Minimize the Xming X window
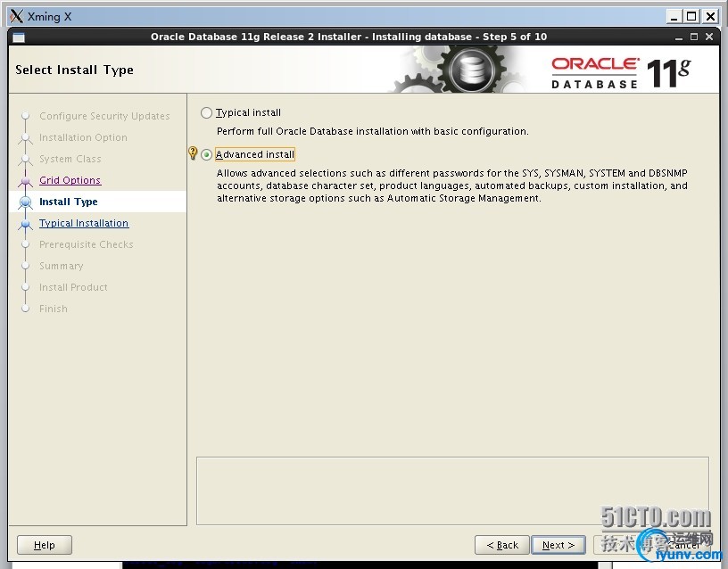 (x=674, y=17)
